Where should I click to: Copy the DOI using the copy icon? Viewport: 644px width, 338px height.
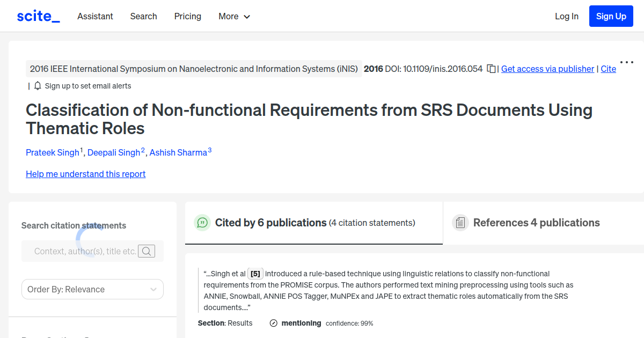tap(491, 69)
